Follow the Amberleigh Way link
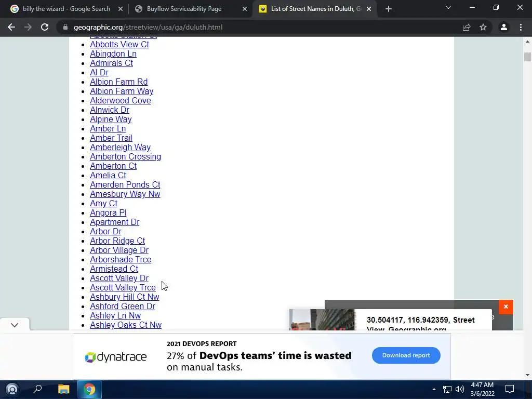 pos(120,147)
